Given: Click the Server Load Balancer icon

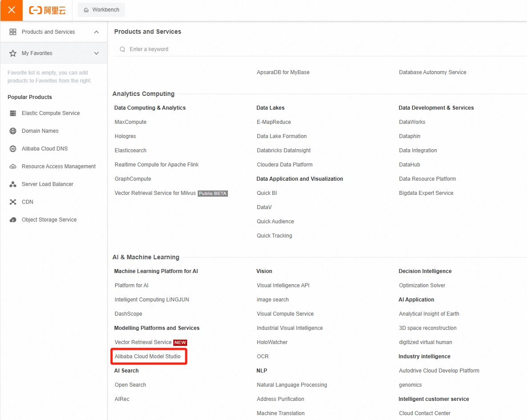Looking at the screenshot, I should pyautogui.click(x=13, y=184).
